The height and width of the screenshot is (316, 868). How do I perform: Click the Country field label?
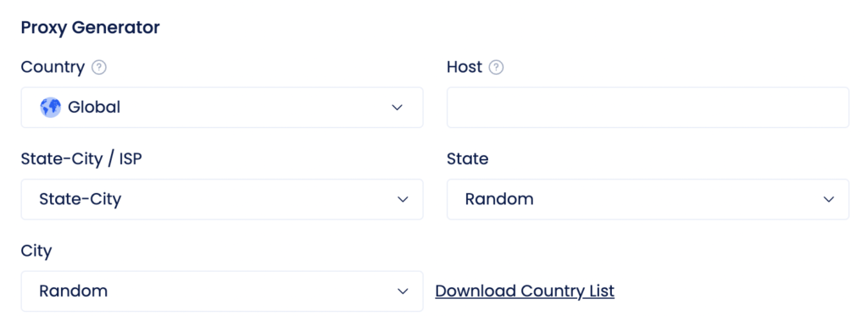click(53, 68)
